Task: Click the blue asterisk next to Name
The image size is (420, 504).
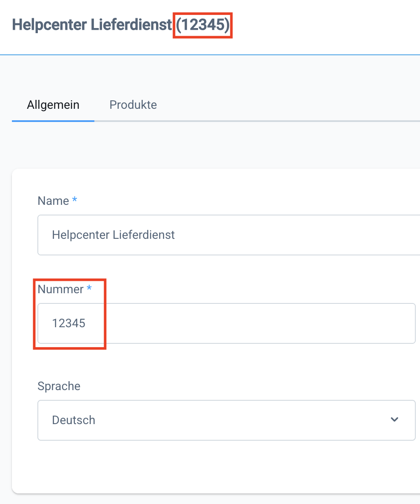Action: [x=75, y=200]
